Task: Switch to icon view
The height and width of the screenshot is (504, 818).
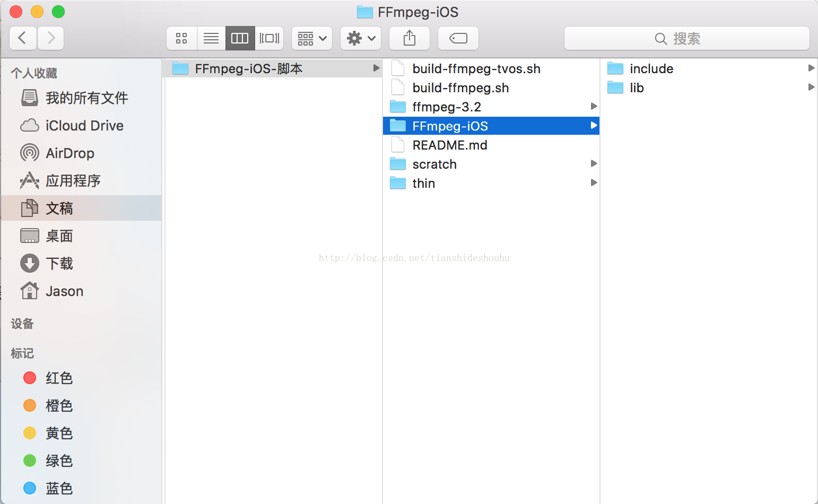Action: (x=181, y=38)
